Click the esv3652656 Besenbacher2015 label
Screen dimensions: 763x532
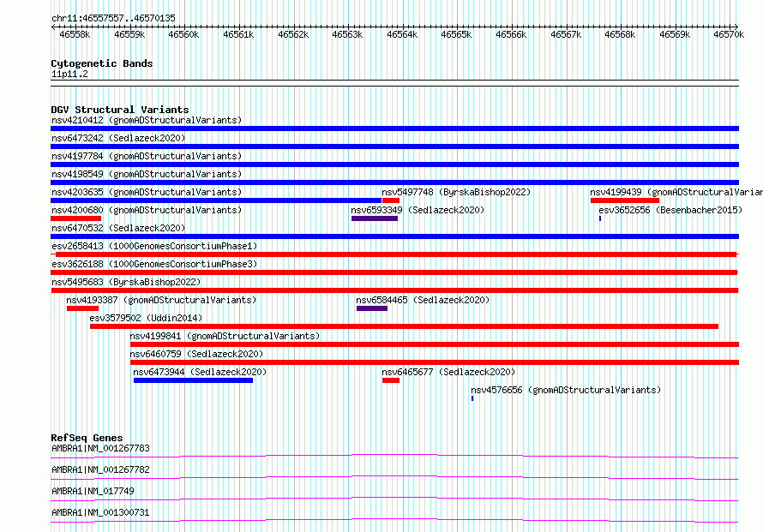pos(670,210)
